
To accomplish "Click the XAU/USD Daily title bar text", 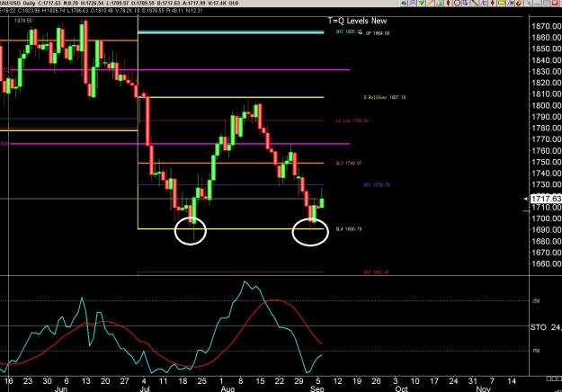I will [x=17, y=4].
